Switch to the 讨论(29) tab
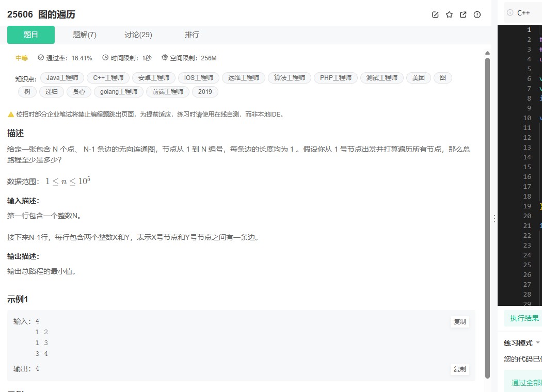Screen dimensions: 542x392 (138, 35)
